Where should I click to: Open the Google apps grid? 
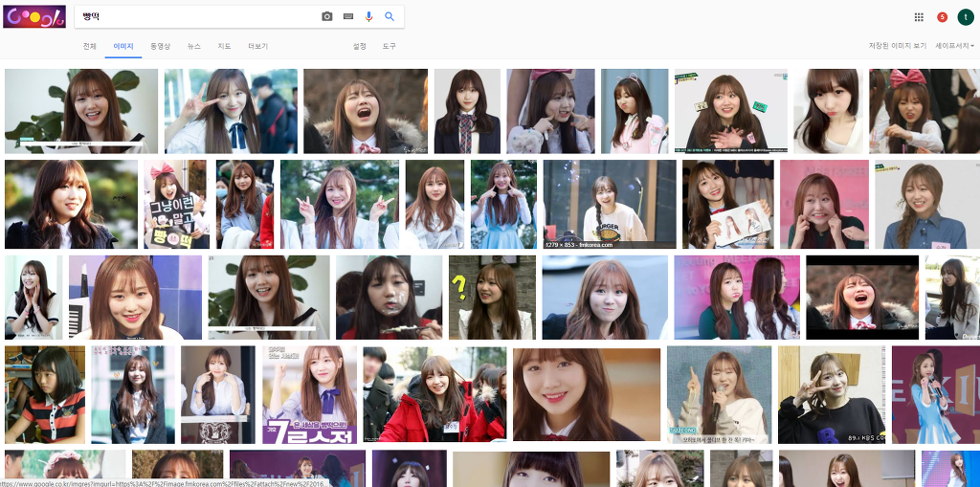click(x=919, y=17)
